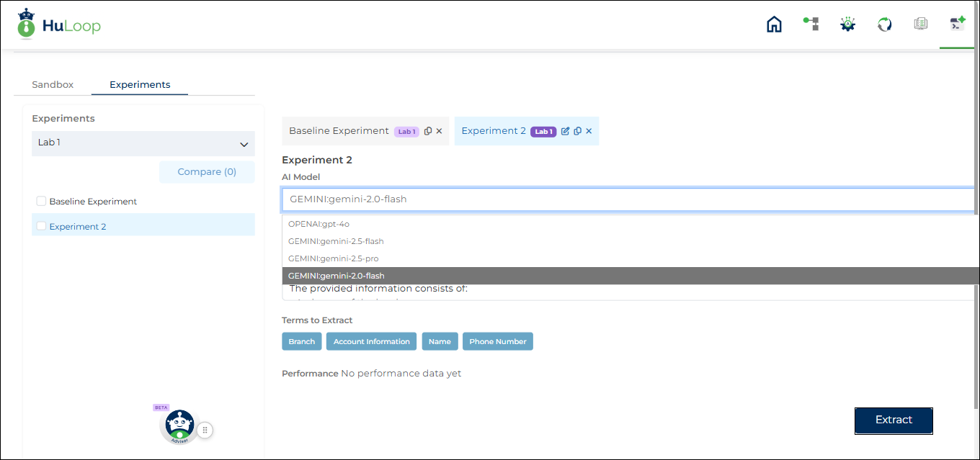Image resolution: width=980 pixels, height=460 pixels.
Task: Duplicate Baseline Experiment using copy icon
Action: point(428,131)
